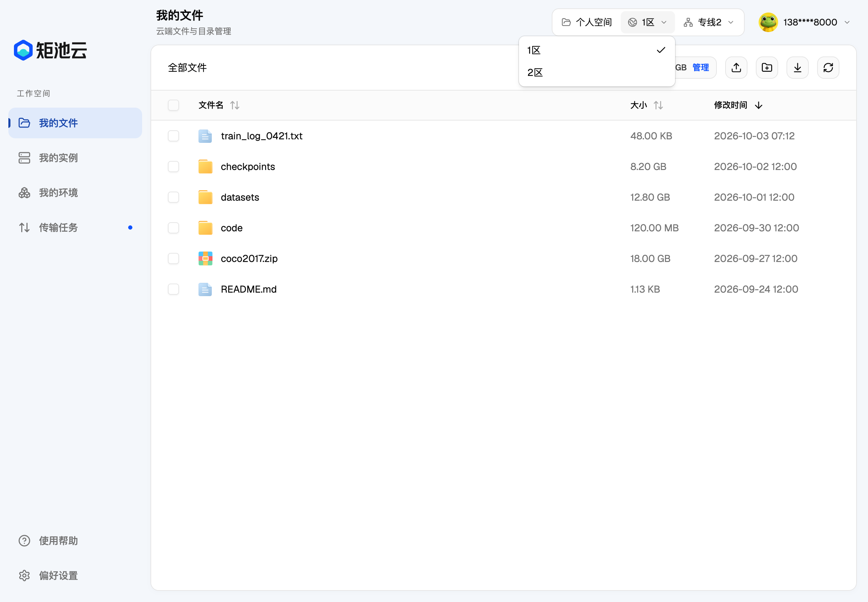
Task: Click the 全部文件 breadcrumb
Action: [x=187, y=68]
